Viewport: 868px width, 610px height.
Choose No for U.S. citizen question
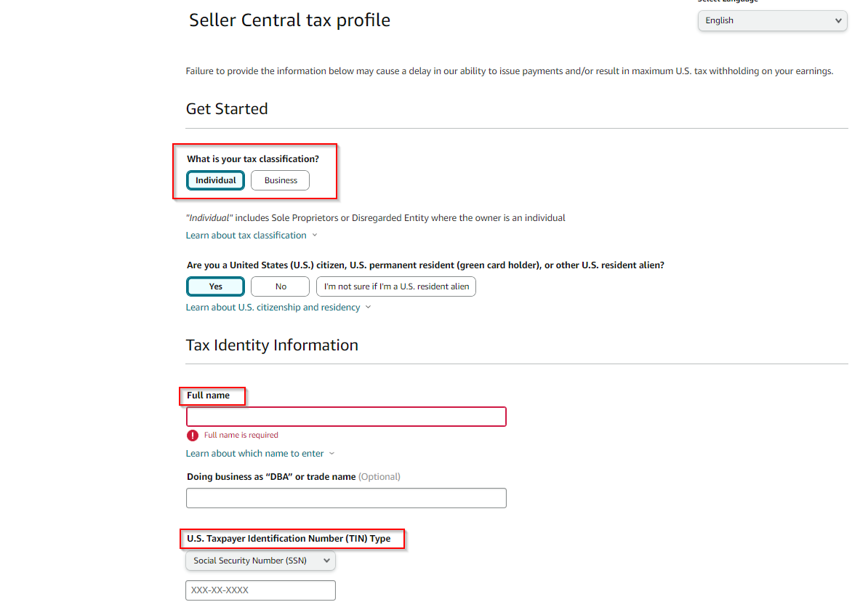pos(280,286)
